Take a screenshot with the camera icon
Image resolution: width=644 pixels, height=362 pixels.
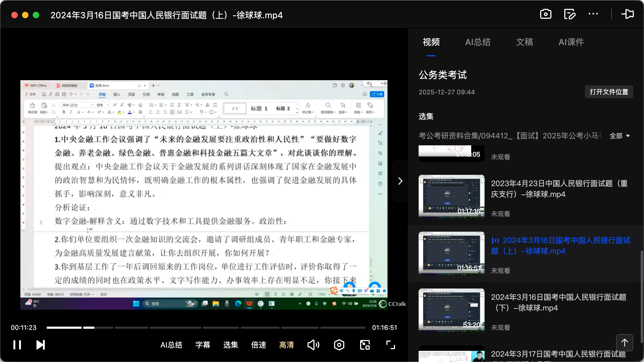(546, 14)
